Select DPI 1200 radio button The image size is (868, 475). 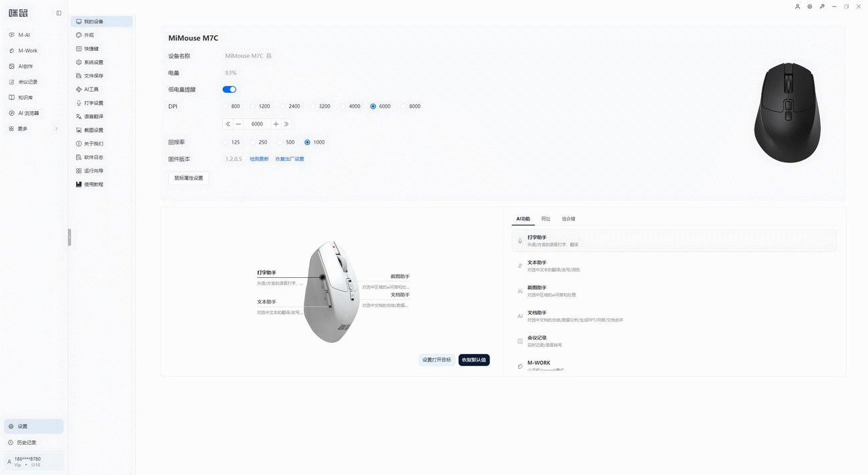click(253, 106)
